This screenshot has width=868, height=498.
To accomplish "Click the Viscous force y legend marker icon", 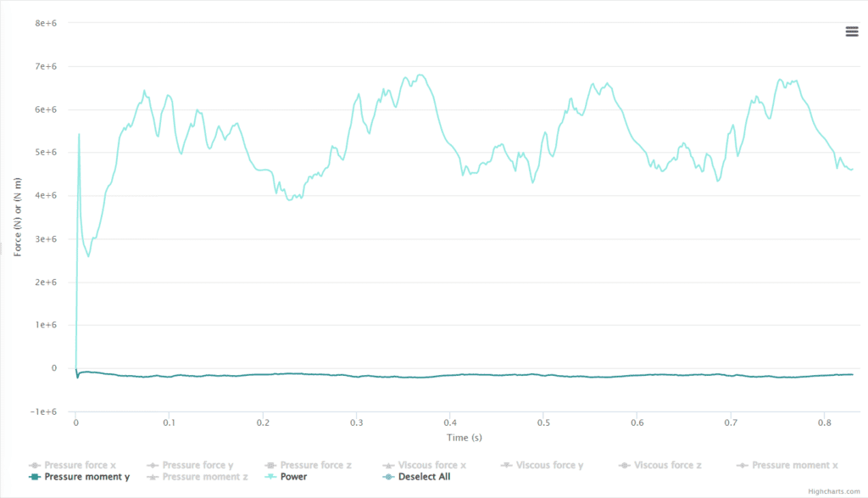I will point(505,465).
